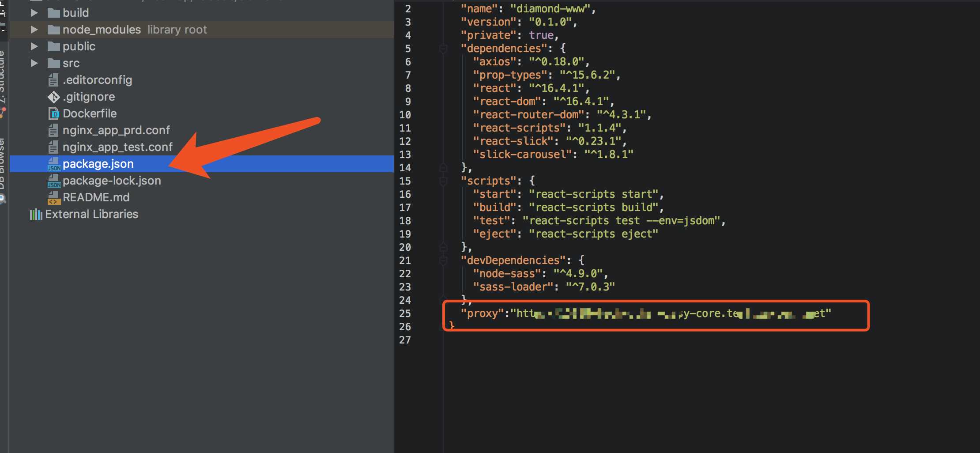This screenshot has width=980, height=453.
Task: Click the src folder icon
Action: [x=53, y=63]
